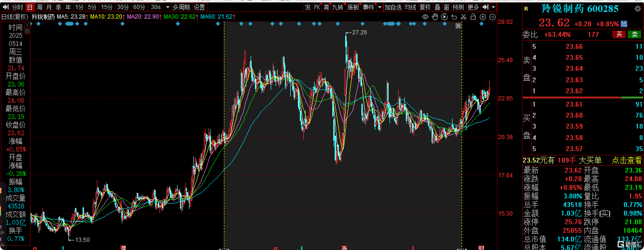Click 加自选 to add to watchlist
Screen dimensions: 644x250
393,7
